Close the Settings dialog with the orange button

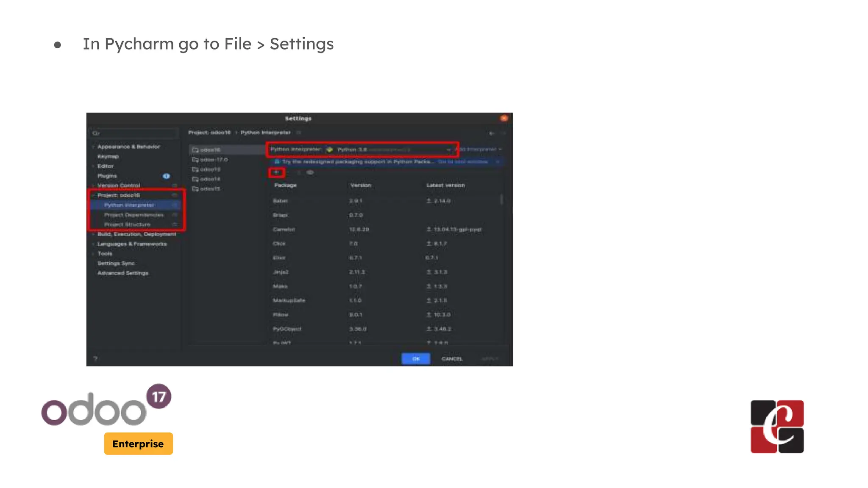coord(504,118)
